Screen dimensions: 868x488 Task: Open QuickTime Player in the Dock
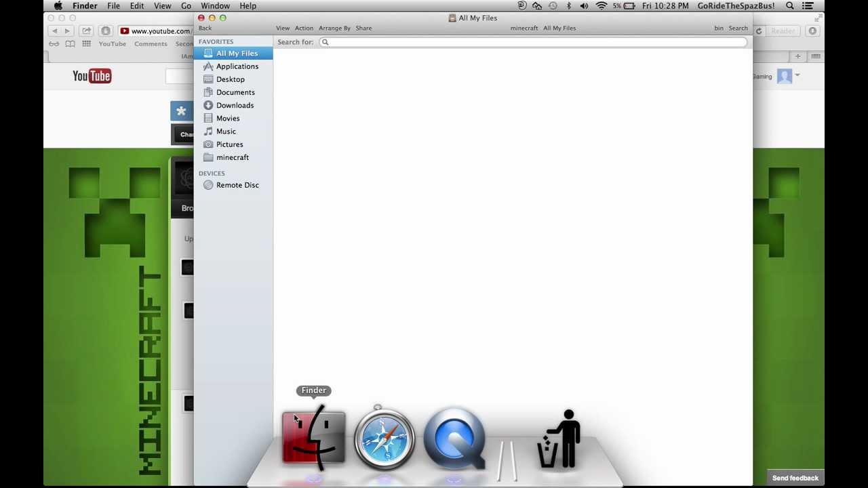(455, 439)
